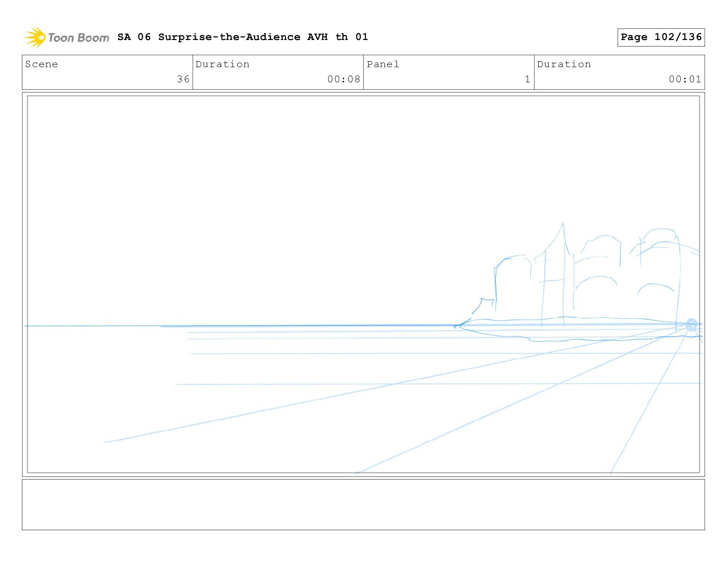Select scene number '36'
The height and width of the screenshot is (563, 728).
tap(183, 79)
